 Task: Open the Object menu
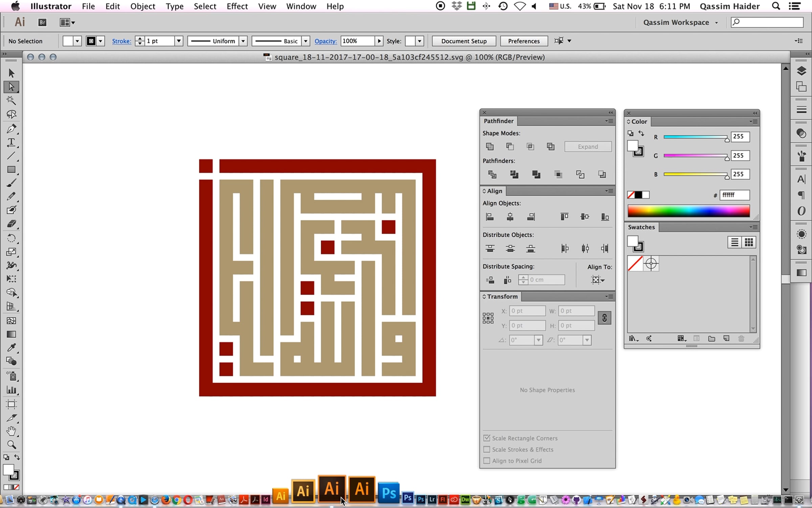pyautogui.click(x=142, y=6)
